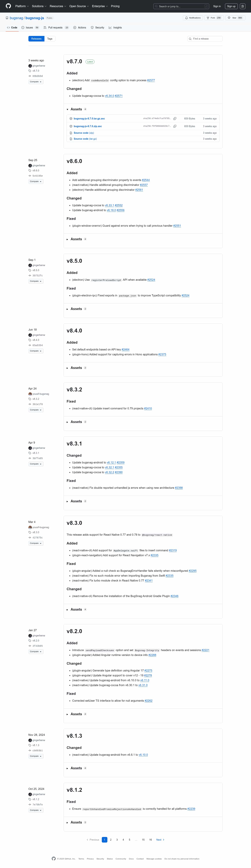Open the Issues tab
251x868 pixels.
coord(30,28)
